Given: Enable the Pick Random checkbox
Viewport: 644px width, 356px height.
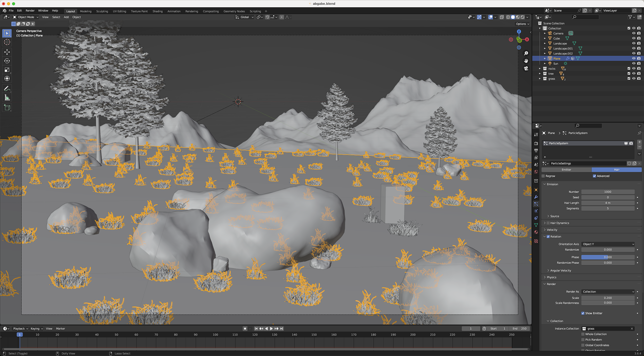Looking at the screenshot, I should 583,340.
